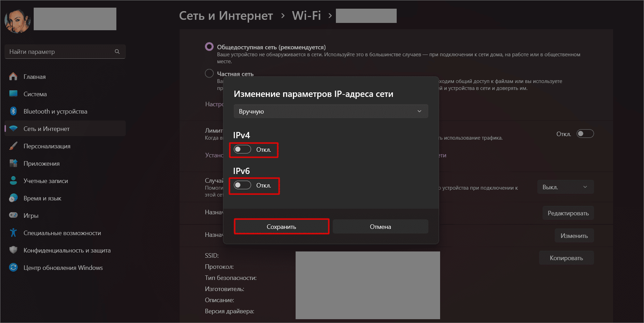Open the Персонализация brush icon
The width and height of the screenshot is (644, 323).
click(13, 146)
